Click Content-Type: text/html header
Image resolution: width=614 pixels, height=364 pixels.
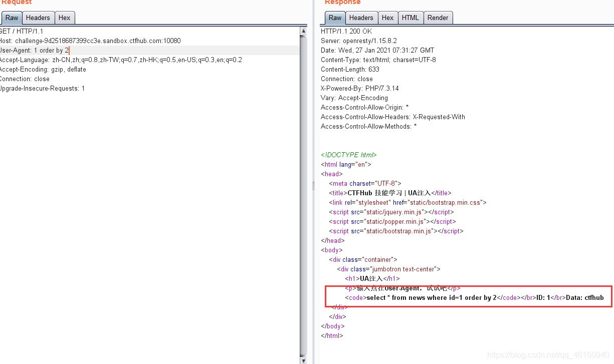378,60
